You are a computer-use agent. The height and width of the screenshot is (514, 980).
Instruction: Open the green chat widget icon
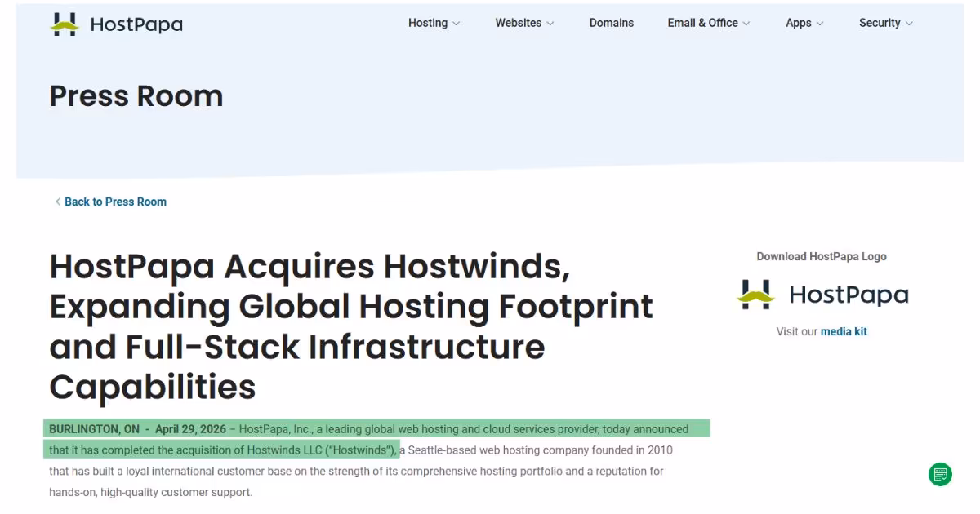941,474
